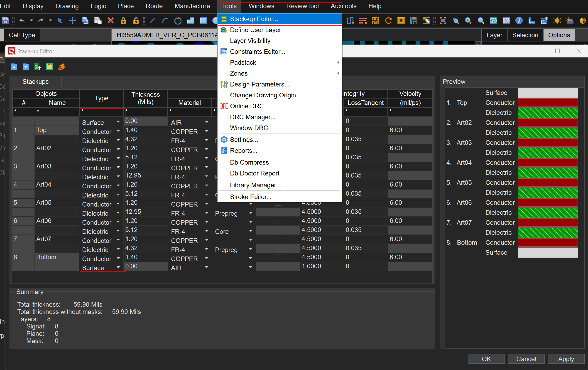The image size is (588, 370).
Task: Select the Move tool icon
Action: (x=73, y=20)
